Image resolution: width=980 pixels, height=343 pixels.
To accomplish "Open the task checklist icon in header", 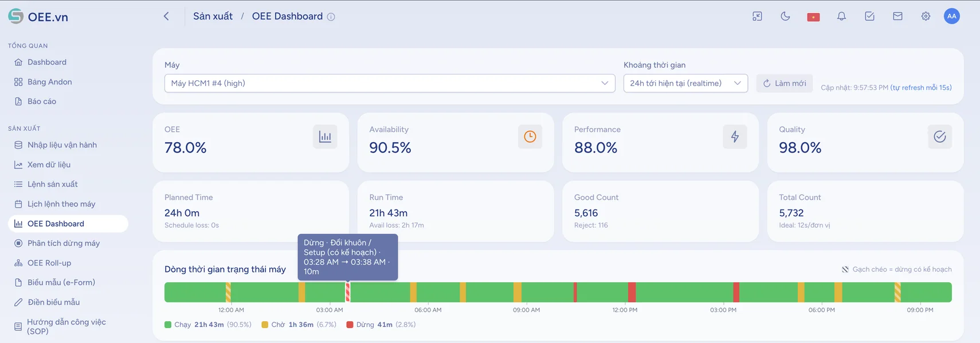I will click(x=869, y=16).
